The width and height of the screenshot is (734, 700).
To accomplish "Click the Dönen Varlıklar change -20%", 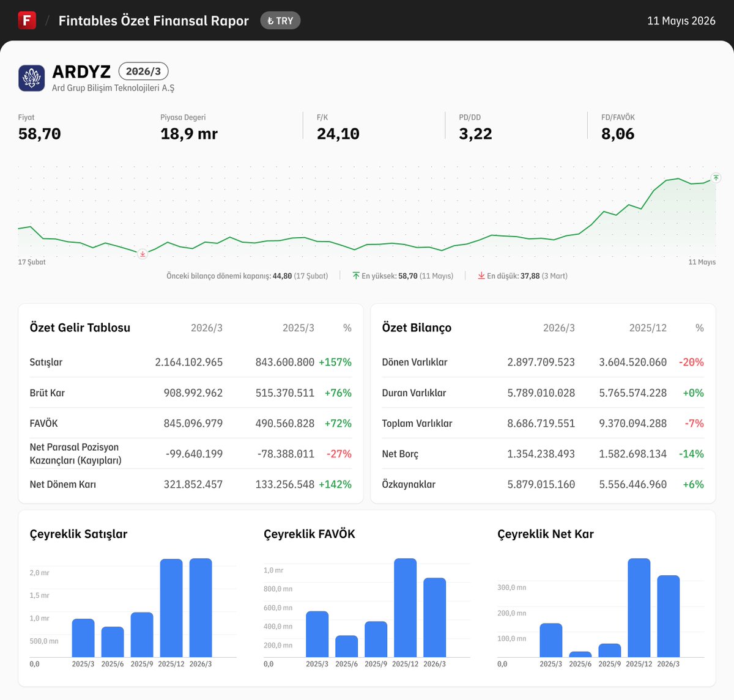I will [691, 362].
